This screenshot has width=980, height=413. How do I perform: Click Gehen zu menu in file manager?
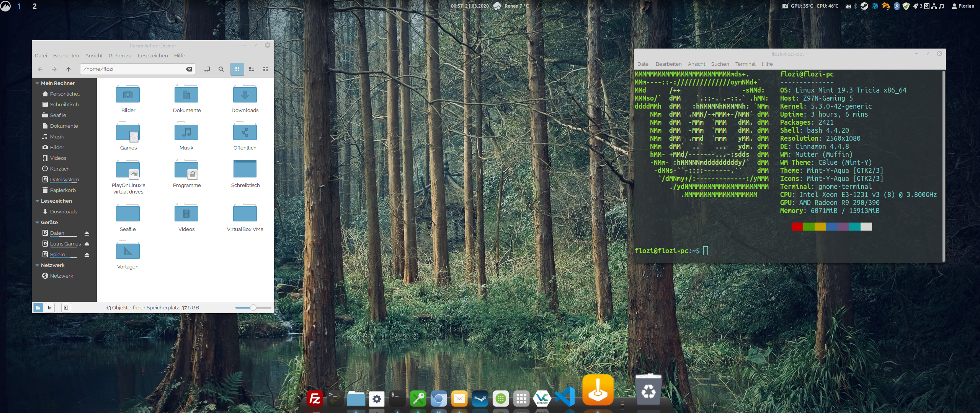click(x=119, y=55)
